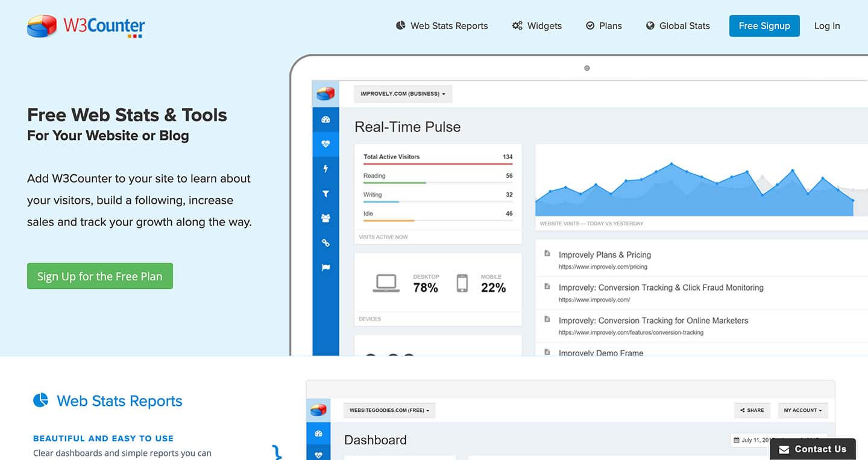The image size is (868, 460).
Task: Click the Real-Time Pulse heading
Action: tap(407, 127)
